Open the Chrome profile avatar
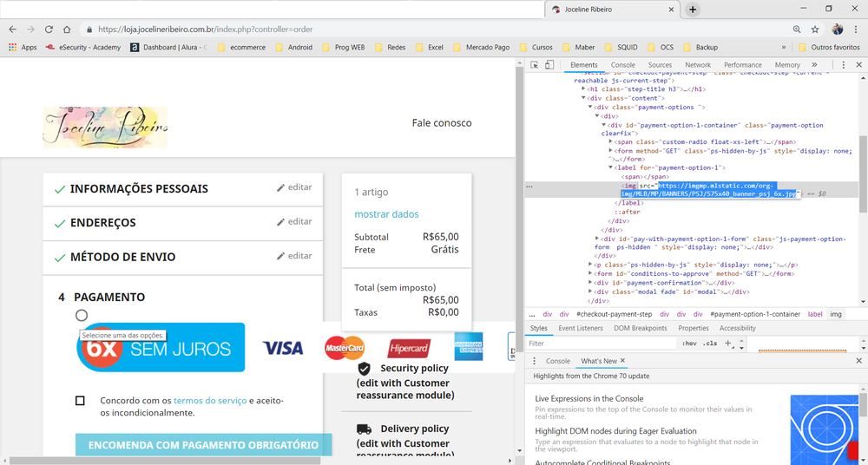The image size is (868, 465). tap(838, 29)
